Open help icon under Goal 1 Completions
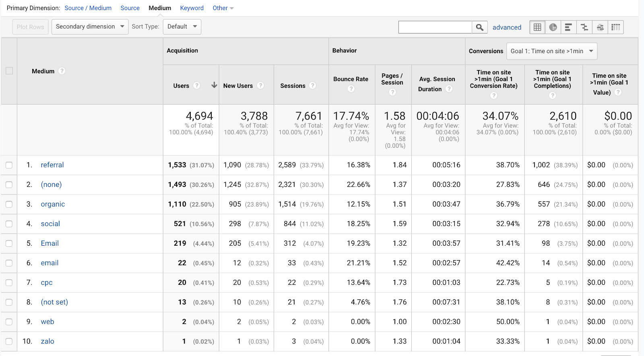The image size is (644, 356). pos(553,95)
